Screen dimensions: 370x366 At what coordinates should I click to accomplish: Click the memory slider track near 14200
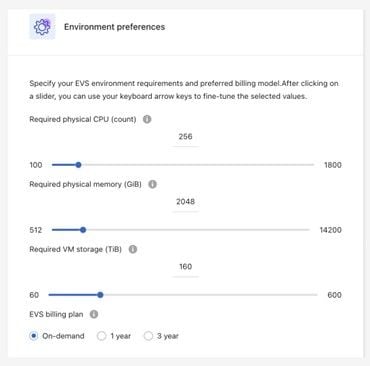pyautogui.click(x=304, y=230)
